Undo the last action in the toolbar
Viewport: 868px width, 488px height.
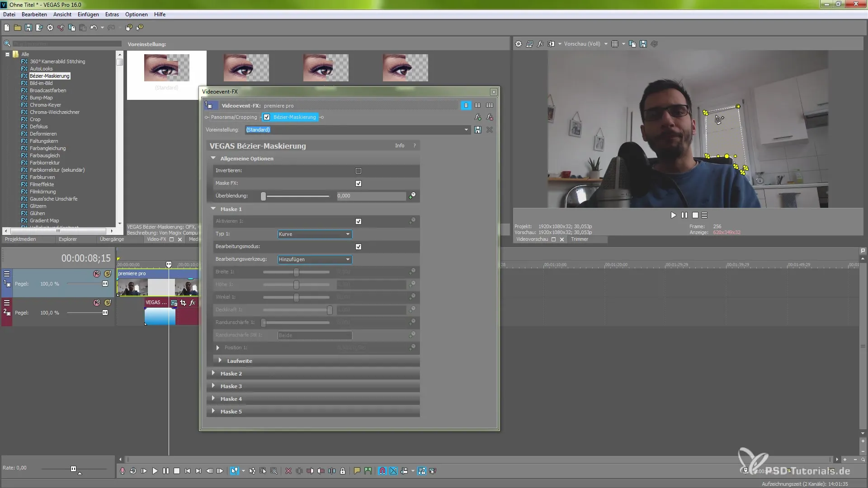click(x=94, y=28)
